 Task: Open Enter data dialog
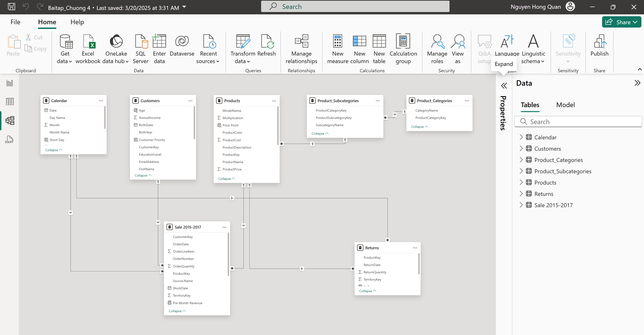159,49
